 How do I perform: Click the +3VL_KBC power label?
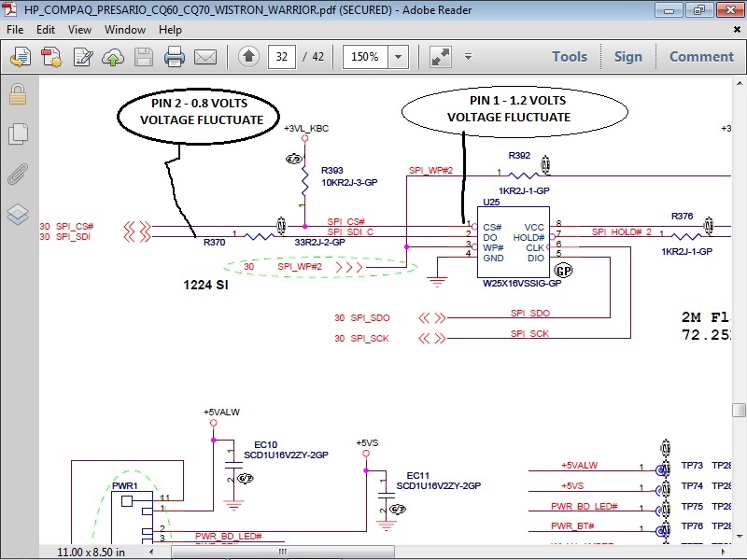click(x=306, y=129)
